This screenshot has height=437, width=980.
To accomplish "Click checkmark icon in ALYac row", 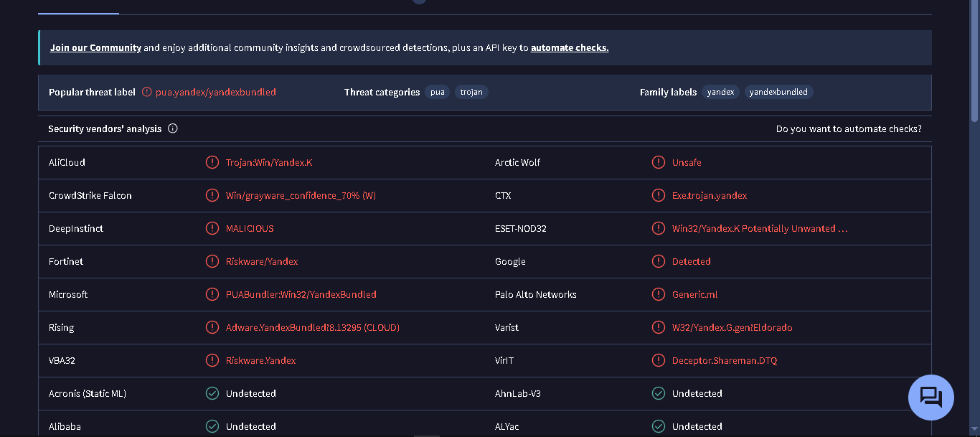I will [x=659, y=426].
